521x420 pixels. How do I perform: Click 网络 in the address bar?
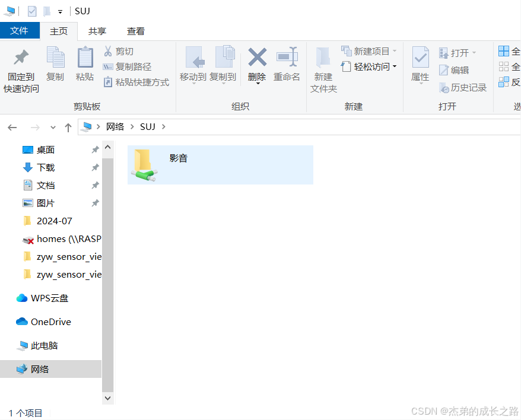(115, 126)
